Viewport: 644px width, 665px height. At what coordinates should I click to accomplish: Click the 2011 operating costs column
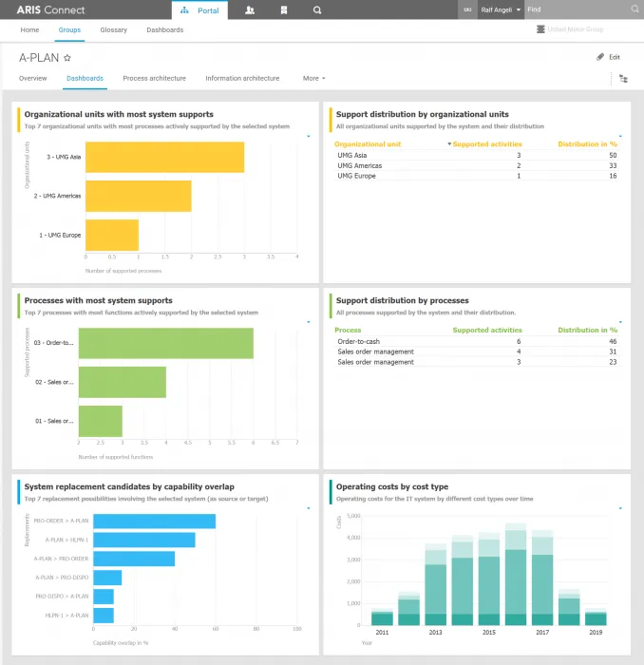coord(382,617)
